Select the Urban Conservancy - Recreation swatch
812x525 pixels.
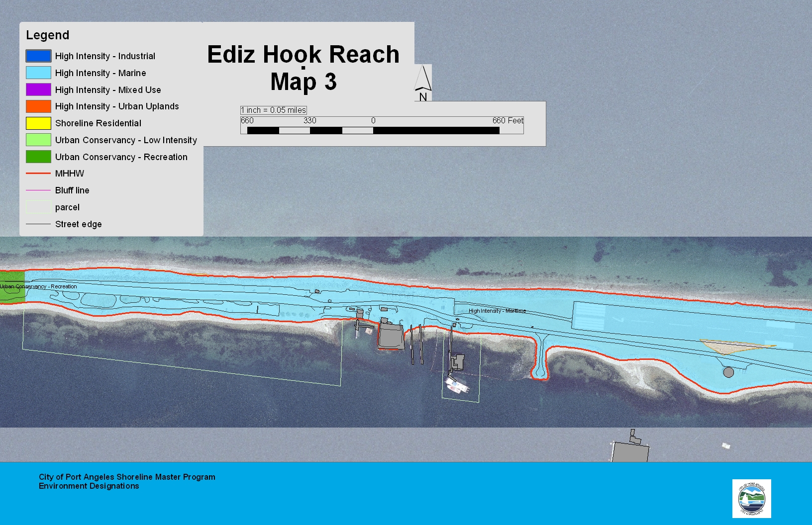38,157
